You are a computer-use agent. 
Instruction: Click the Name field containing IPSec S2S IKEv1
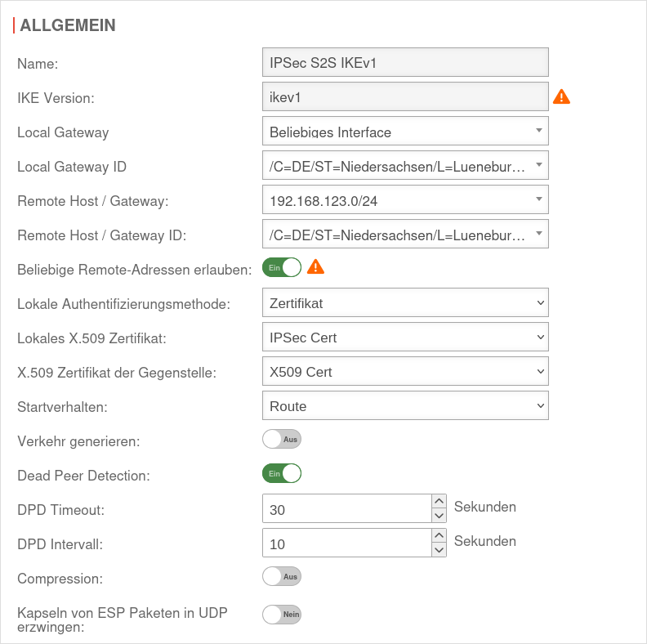click(405, 63)
